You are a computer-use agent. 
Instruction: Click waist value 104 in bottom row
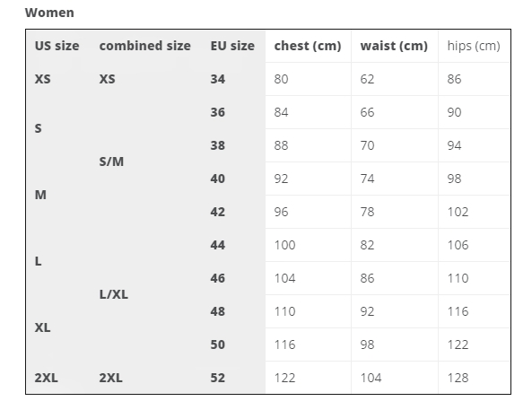click(371, 378)
